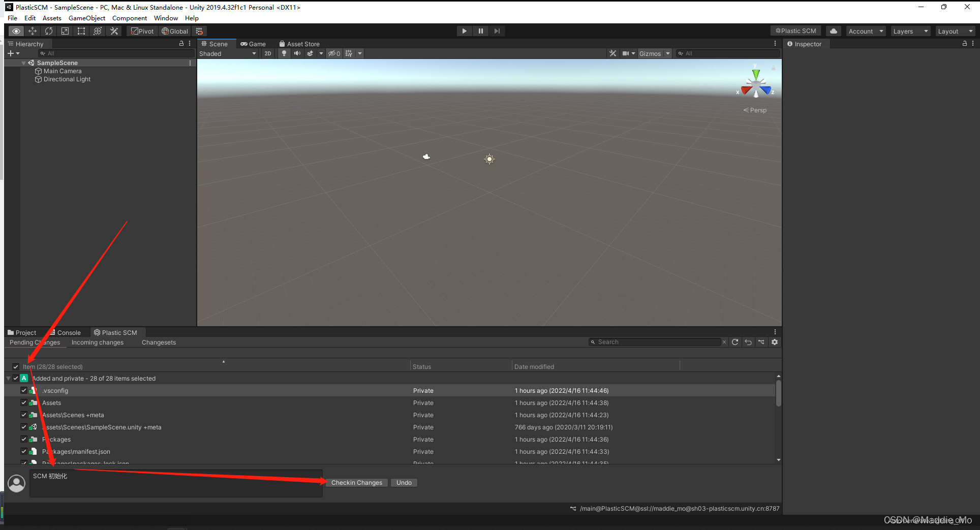The height and width of the screenshot is (530, 980).
Task: Select the Rect tool
Action: point(81,31)
